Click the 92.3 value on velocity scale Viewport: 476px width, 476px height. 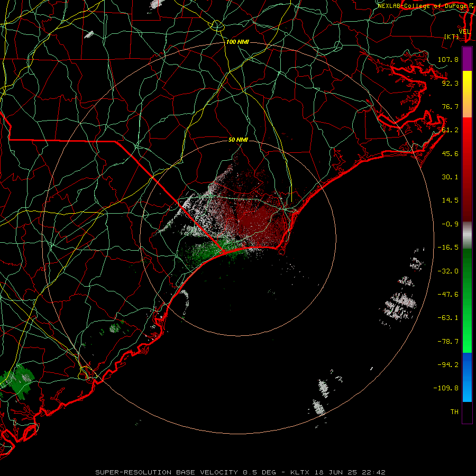coord(450,83)
